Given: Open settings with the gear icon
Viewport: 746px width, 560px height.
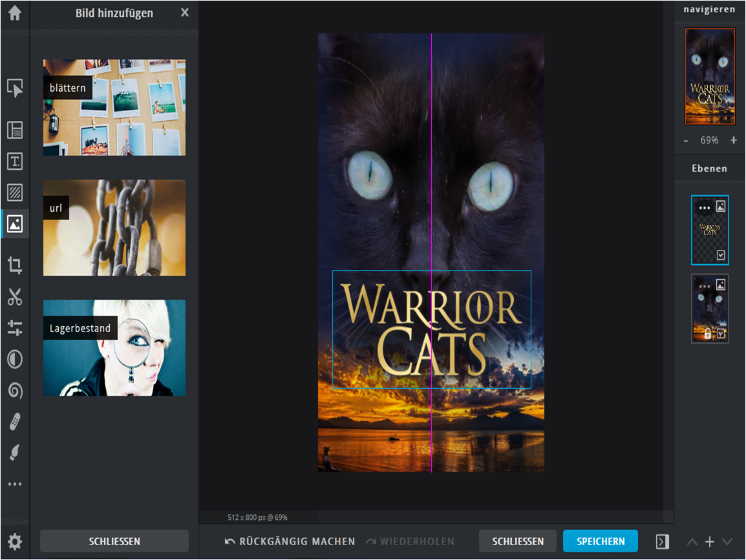Looking at the screenshot, I should click(15, 541).
